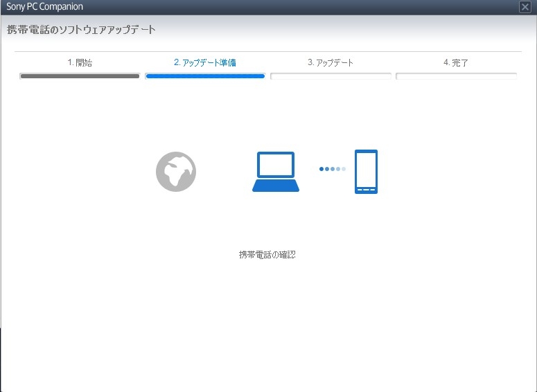This screenshot has width=537, height=392.
Task: Click the empty progress bar under 3. アップデート
Action: [x=331, y=76]
